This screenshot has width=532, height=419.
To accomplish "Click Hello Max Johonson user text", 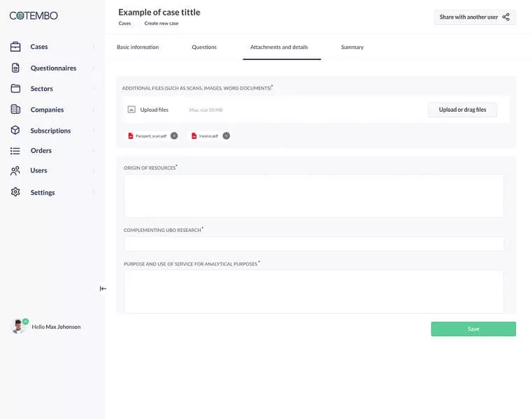I will pyautogui.click(x=56, y=327).
